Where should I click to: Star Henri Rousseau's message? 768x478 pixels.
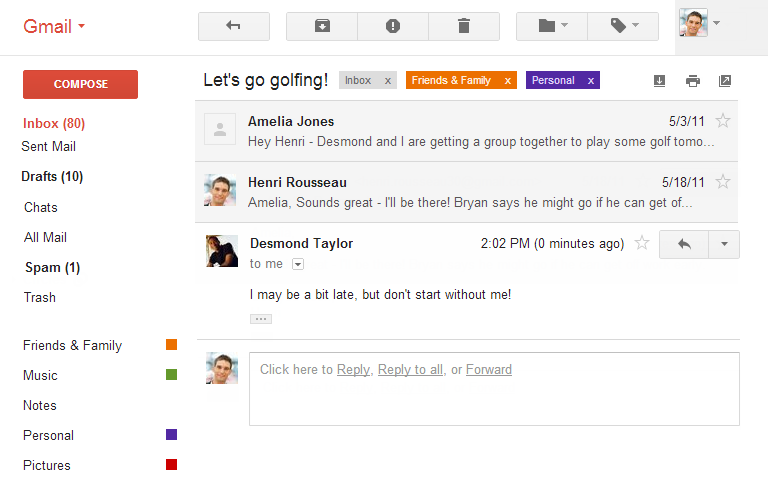pos(723,182)
